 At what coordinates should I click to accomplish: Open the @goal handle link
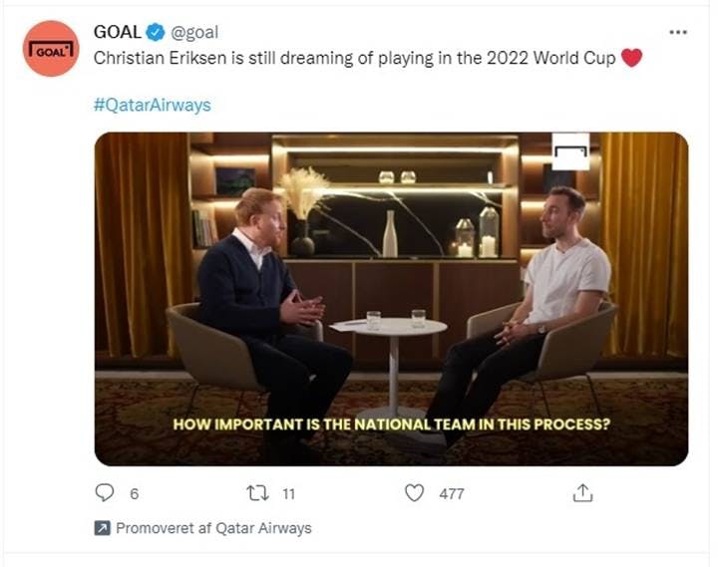195,33
